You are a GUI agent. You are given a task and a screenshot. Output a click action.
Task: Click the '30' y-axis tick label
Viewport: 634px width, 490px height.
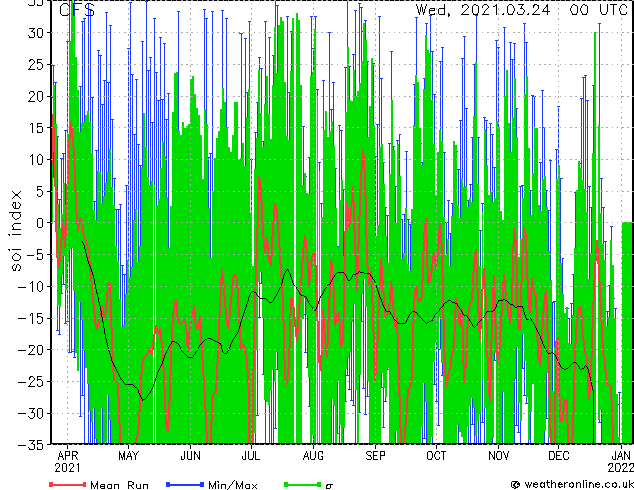(36, 33)
